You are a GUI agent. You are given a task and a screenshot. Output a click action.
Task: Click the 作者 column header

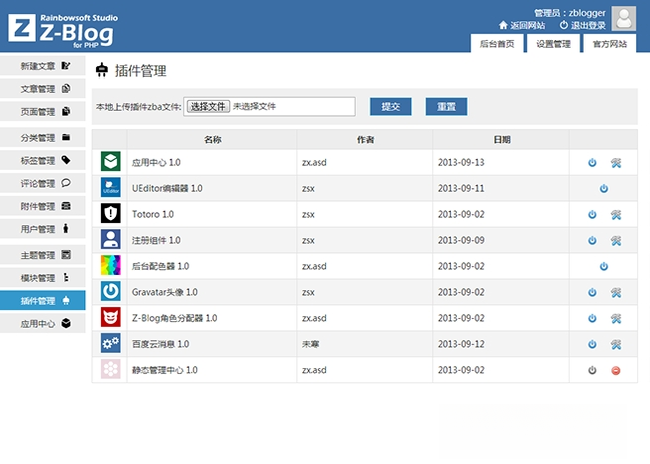pos(365,139)
